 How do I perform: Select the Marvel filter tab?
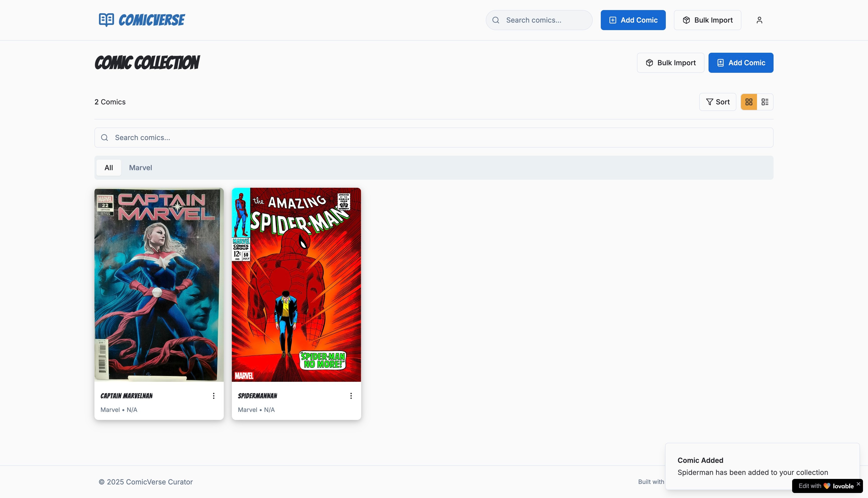tap(140, 168)
